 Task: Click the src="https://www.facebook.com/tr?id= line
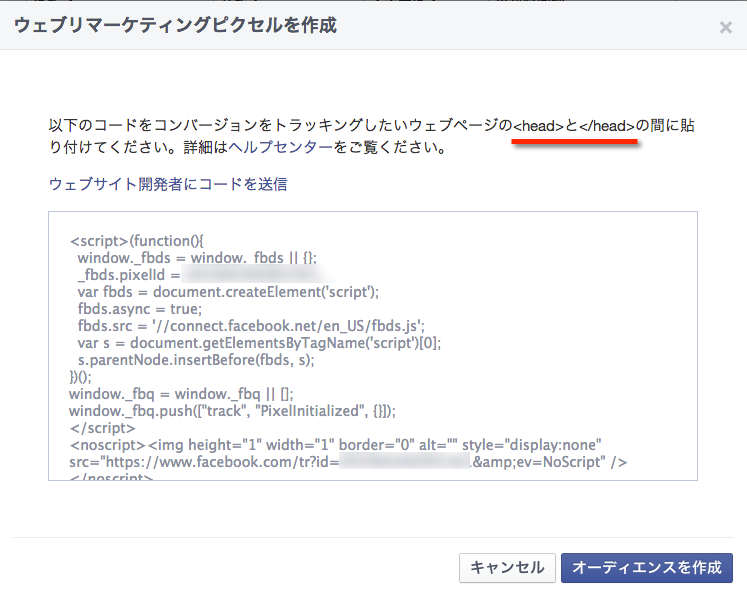[348, 462]
